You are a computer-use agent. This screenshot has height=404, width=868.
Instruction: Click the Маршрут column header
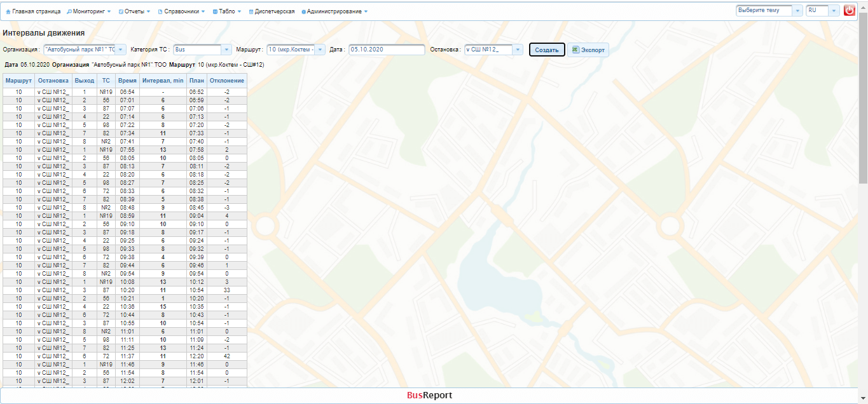tap(18, 81)
